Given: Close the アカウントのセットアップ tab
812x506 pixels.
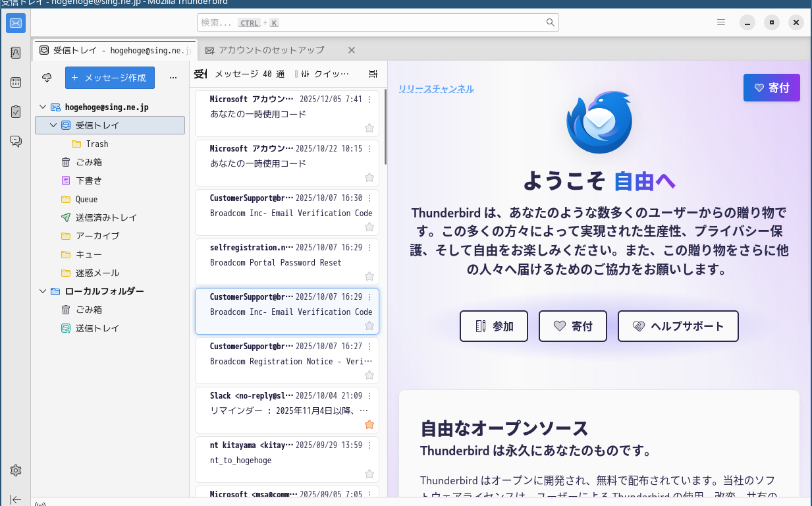Looking at the screenshot, I should coord(352,50).
